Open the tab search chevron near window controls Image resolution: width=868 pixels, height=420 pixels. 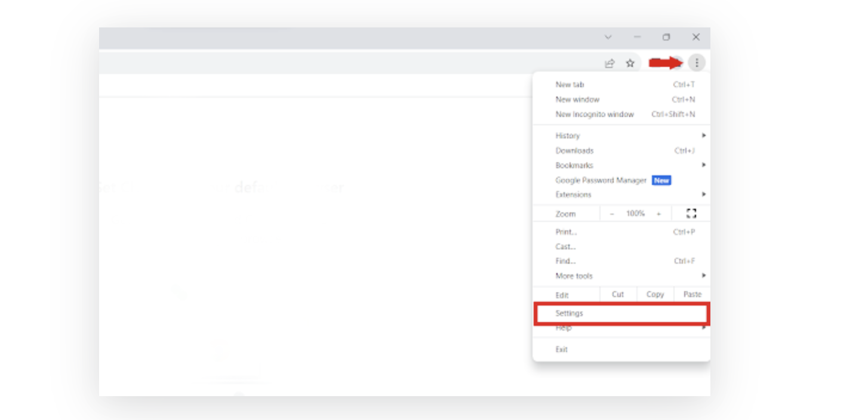coord(607,36)
